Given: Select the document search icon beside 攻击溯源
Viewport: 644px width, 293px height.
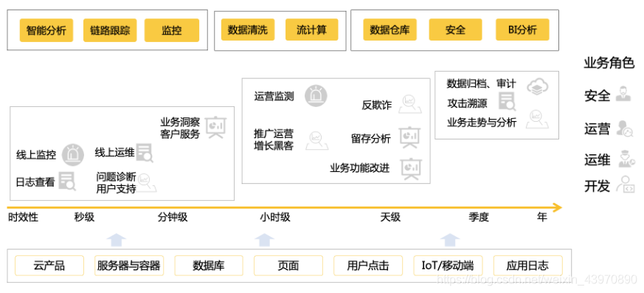Looking at the screenshot, I should point(508,102).
